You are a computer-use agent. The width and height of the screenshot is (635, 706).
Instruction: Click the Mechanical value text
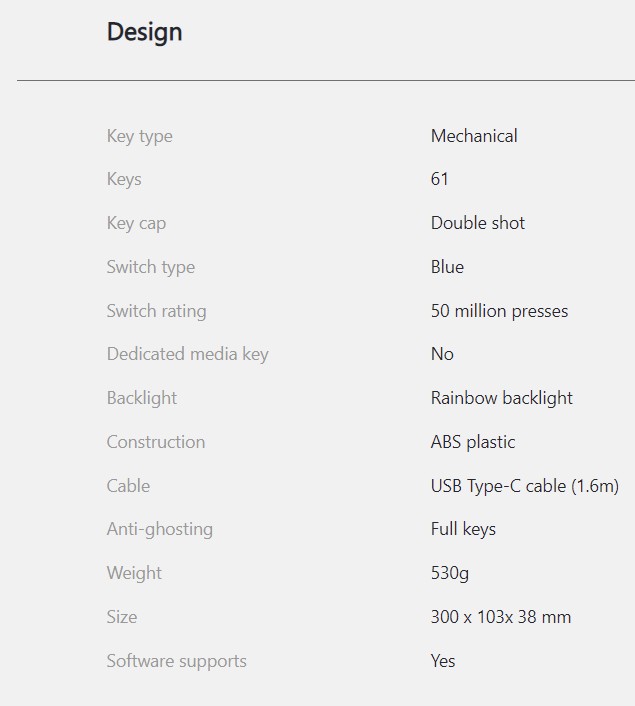coord(474,136)
